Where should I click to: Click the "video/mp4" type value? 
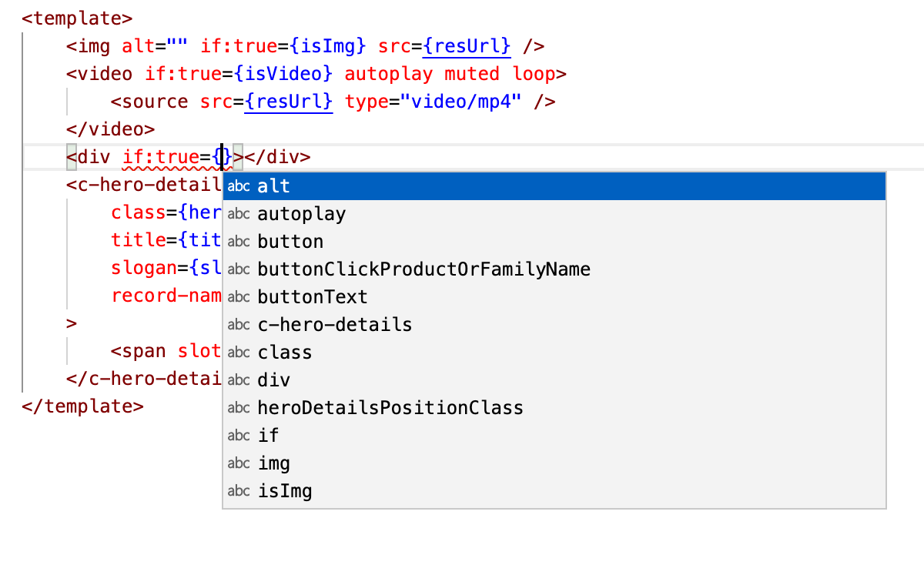point(461,102)
